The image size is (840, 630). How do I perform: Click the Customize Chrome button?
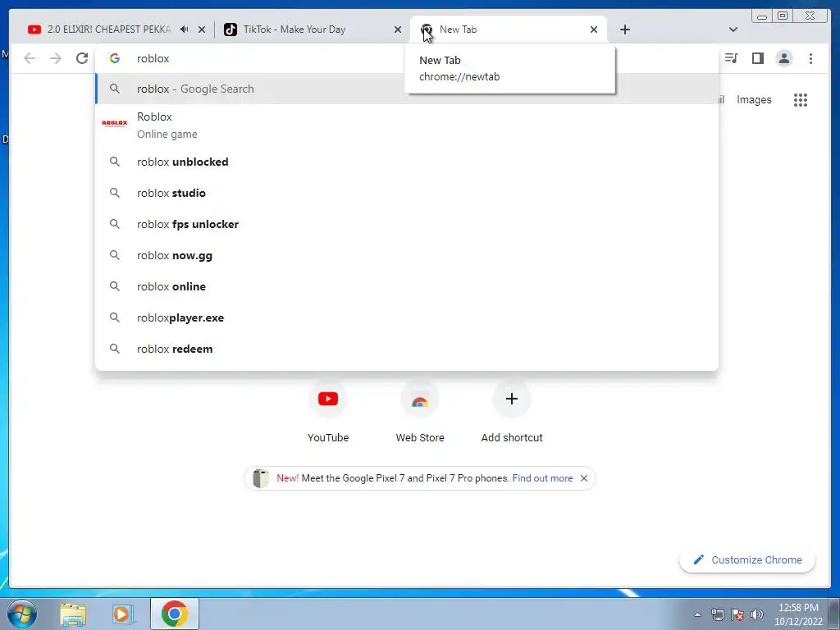pyautogui.click(x=747, y=559)
